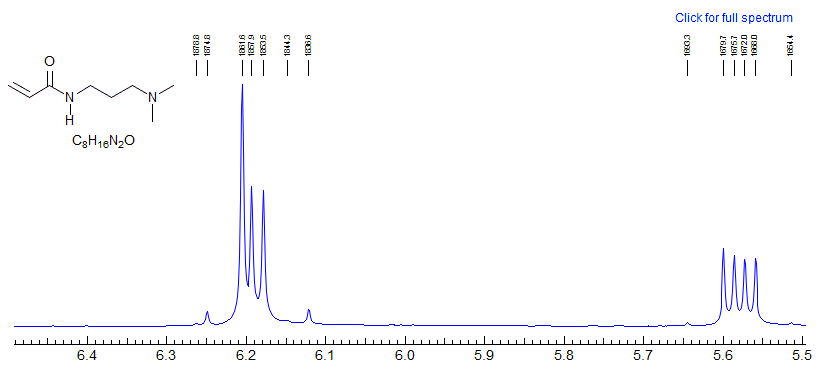Select the C8H16N2O molecular formula label

(103, 141)
